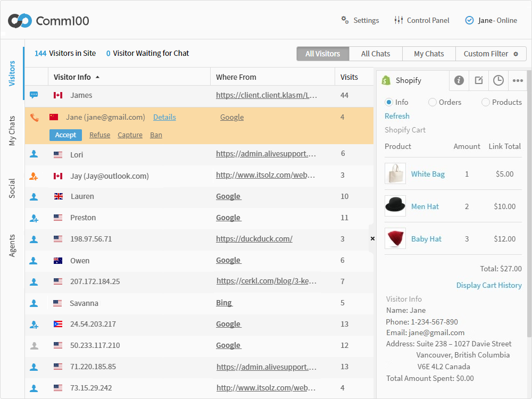Click visitor icon next to Savanna

[34, 303]
